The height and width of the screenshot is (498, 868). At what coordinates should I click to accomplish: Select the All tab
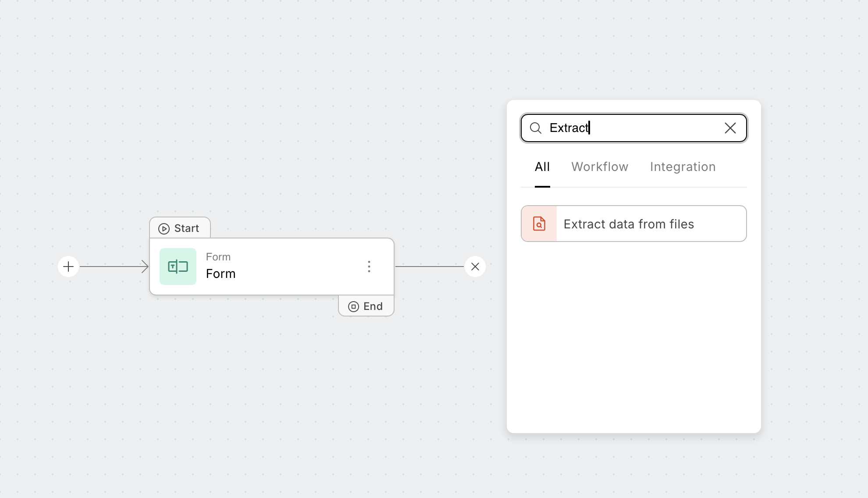click(542, 167)
